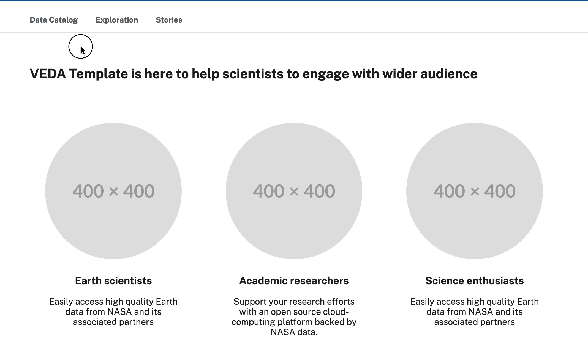This screenshot has width=588, height=364.
Task: Select the 'Earth scientists' heading
Action: [113, 281]
